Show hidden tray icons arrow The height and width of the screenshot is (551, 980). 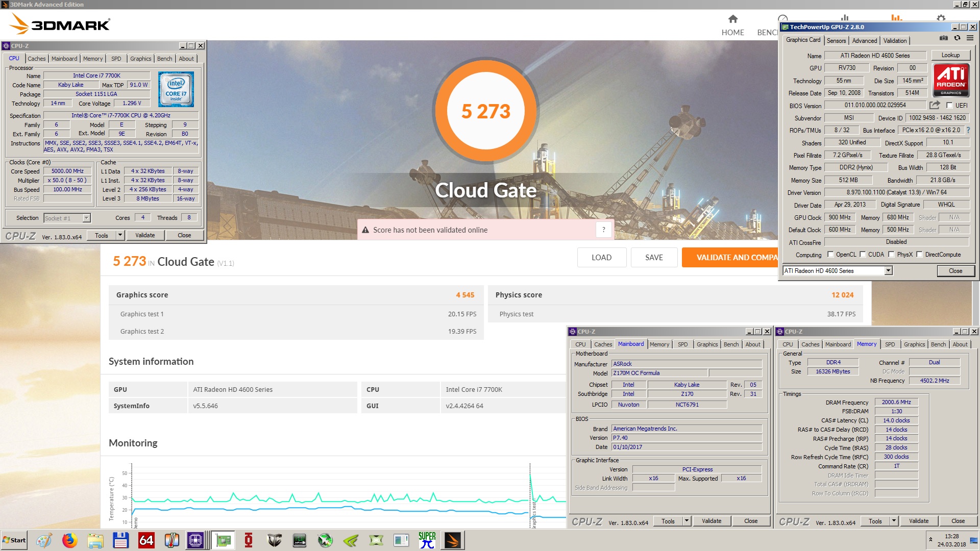click(x=930, y=539)
